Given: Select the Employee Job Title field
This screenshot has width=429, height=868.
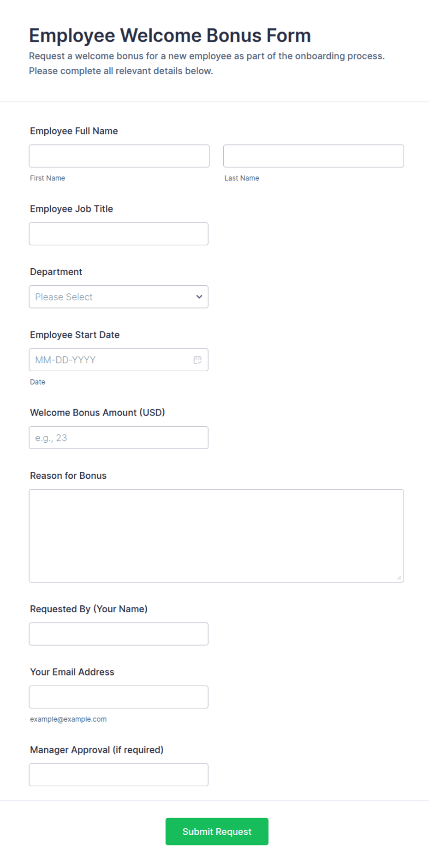Looking at the screenshot, I should (x=119, y=234).
